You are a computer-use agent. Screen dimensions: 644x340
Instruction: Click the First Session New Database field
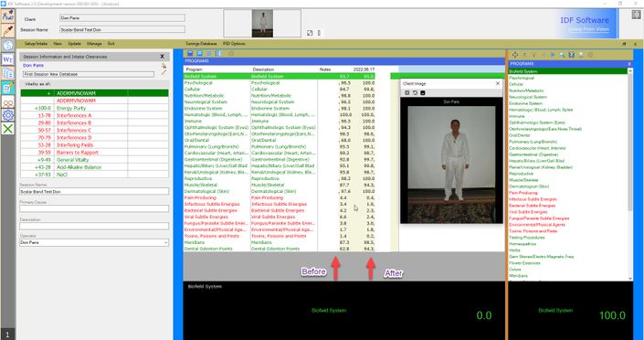point(89,74)
